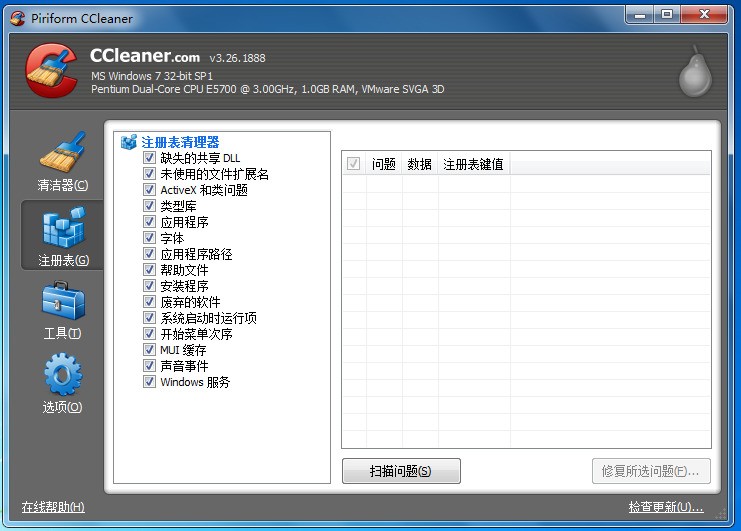Select 注册表清理器 tree heading
The image size is (741, 531).
(180, 142)
